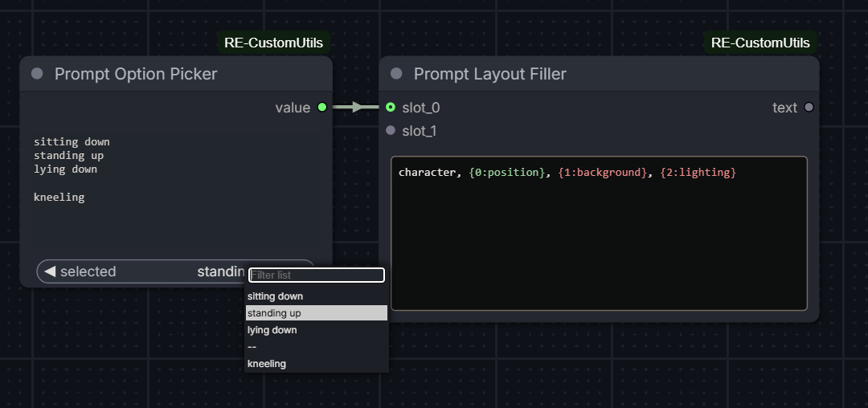Click the {0:position} placeholder text
Screen dimensions: 868x408
pos(506,173)
